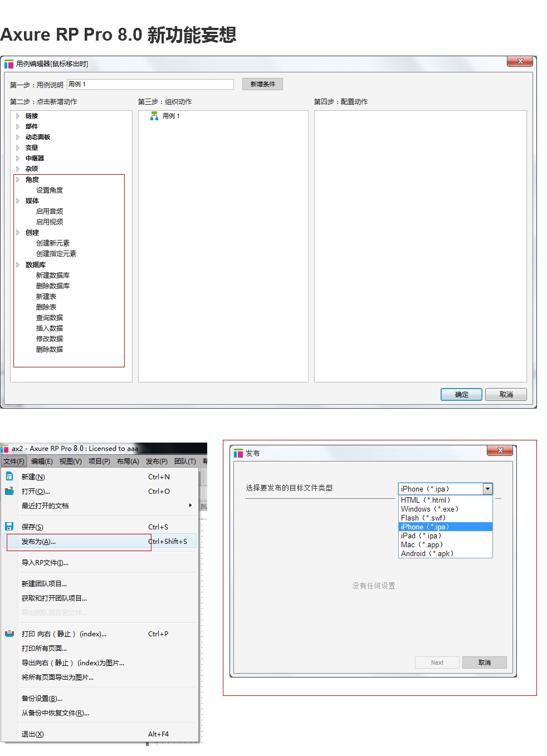Select Android (*.apk) in the file type list
547x756 pixels.
[x=446, y=553]
